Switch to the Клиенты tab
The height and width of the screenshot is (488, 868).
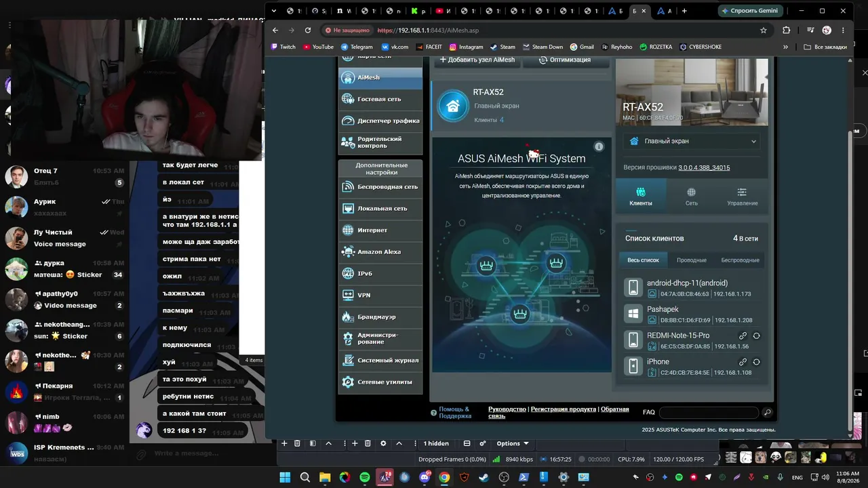[x=641, y=197]
